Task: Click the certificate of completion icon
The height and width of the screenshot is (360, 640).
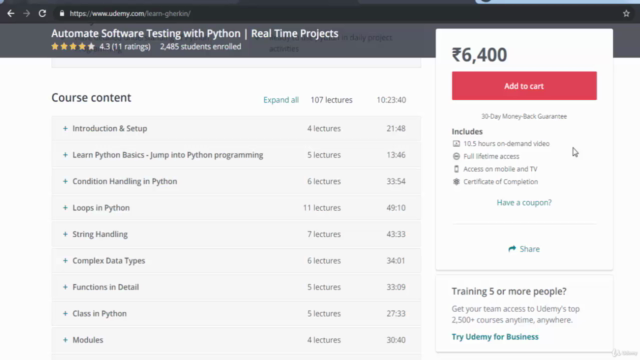Action: tap(456, 182)
